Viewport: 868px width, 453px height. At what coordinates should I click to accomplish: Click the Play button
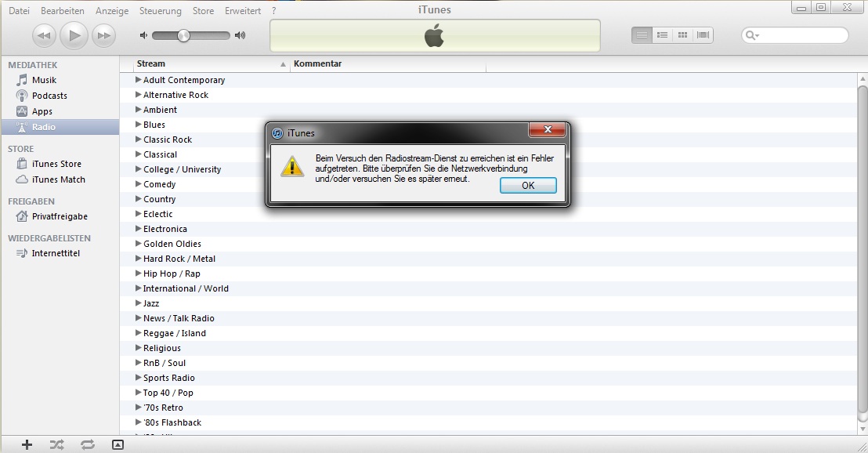pyautogui.click(x=74, y=36)
